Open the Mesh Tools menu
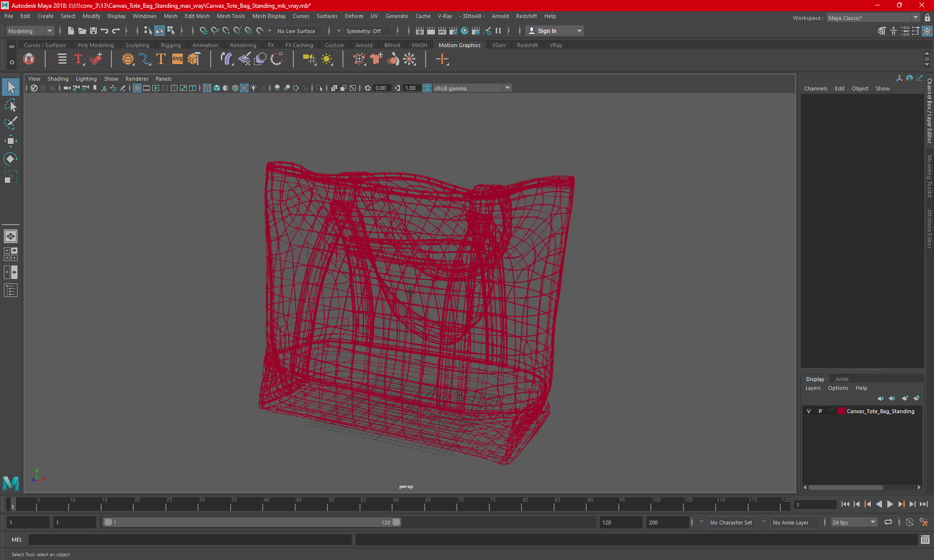Viewport: 934px width, 560px height. tap(231, 16)
